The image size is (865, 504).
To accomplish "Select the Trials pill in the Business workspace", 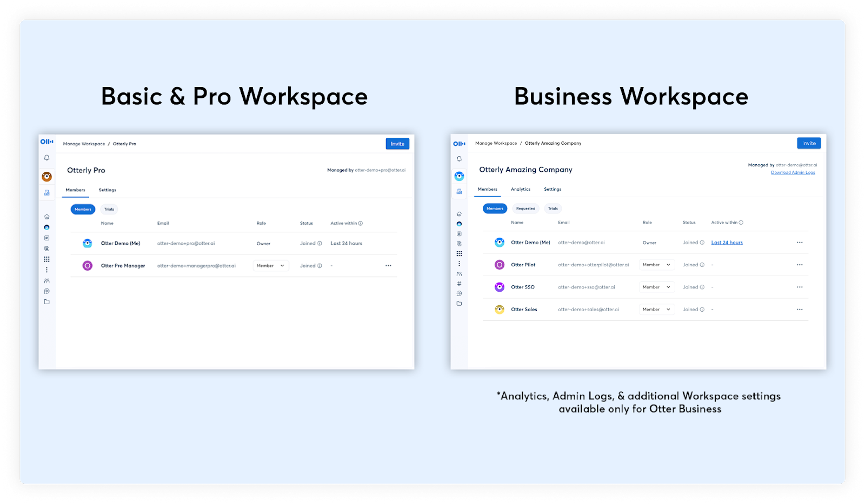I will pos(553,209).
